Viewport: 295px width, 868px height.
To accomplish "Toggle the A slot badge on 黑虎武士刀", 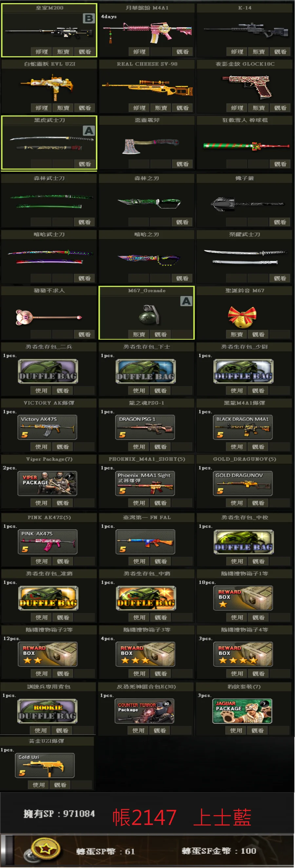I will (89, 131).
